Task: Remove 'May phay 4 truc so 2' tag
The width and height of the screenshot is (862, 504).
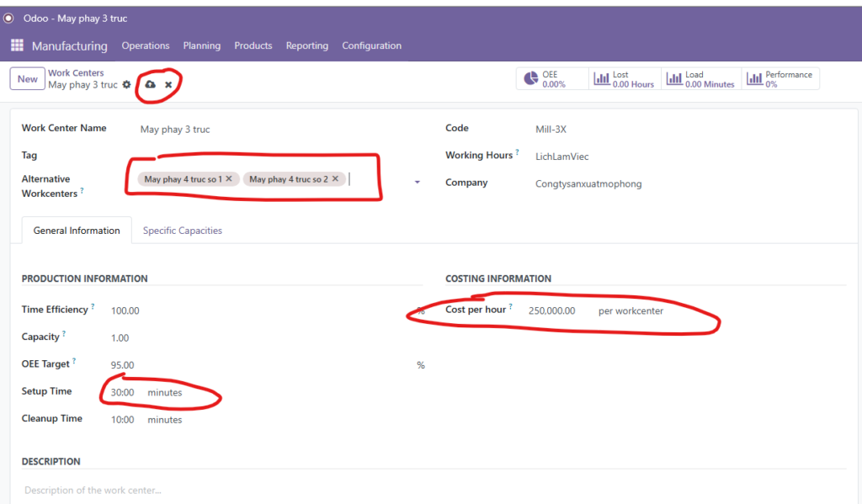Action: pyautogui.click(x=335, y=179)
